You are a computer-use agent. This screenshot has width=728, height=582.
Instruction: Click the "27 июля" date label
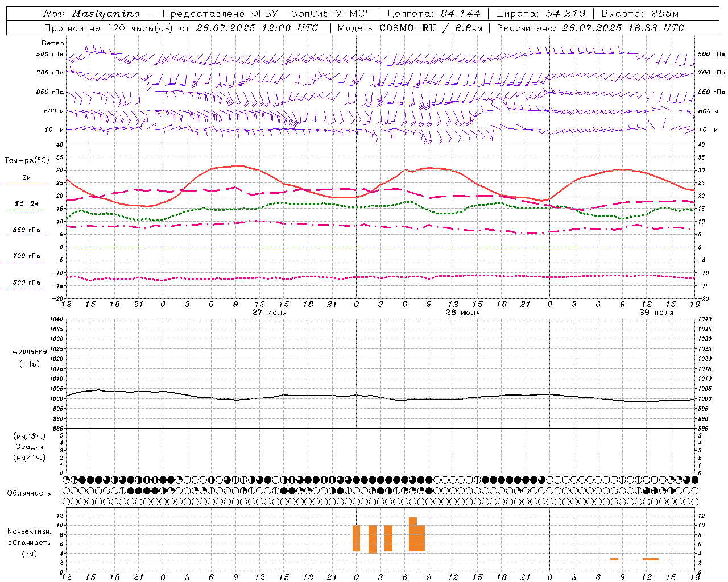pyautogui.click(x=270, y=313)
